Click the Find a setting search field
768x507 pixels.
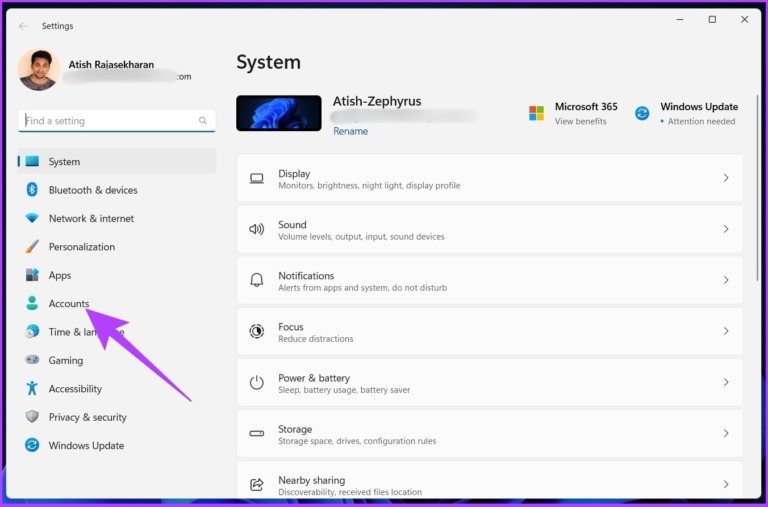[x=117, y=121]
